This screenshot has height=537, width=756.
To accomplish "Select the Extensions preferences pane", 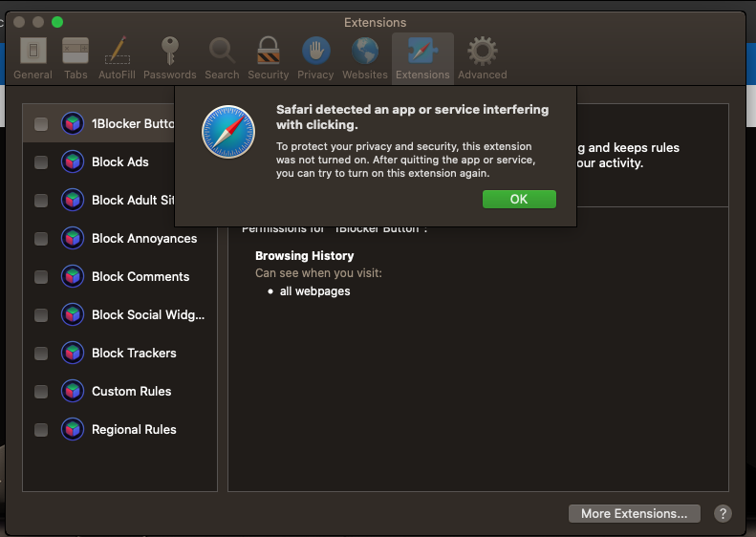I will [422, 58].
